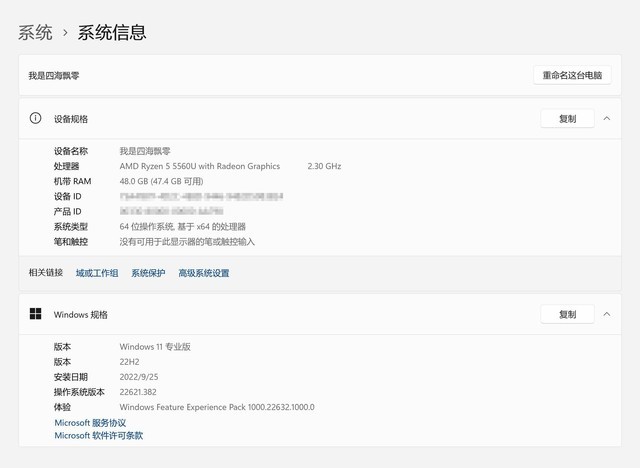640x468 pixels.
Task: Click the 没有可用于此显示器的笔或触控输入 value
Action: coord(187,242)
